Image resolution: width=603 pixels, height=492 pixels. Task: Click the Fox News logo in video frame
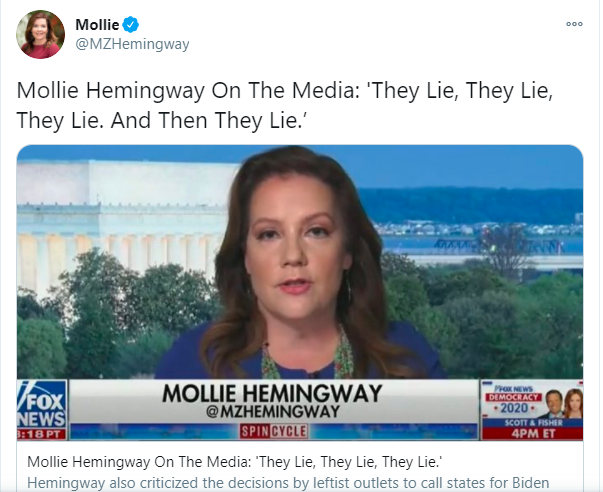42,404
